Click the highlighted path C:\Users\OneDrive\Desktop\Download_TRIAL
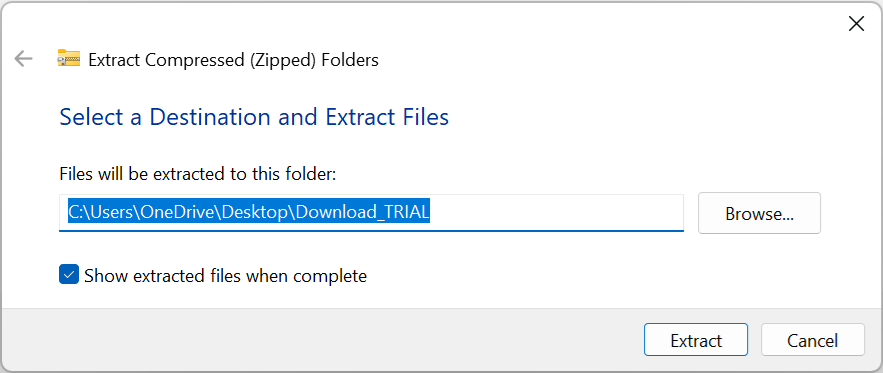The image size is (883, 373). click(249, 212)
